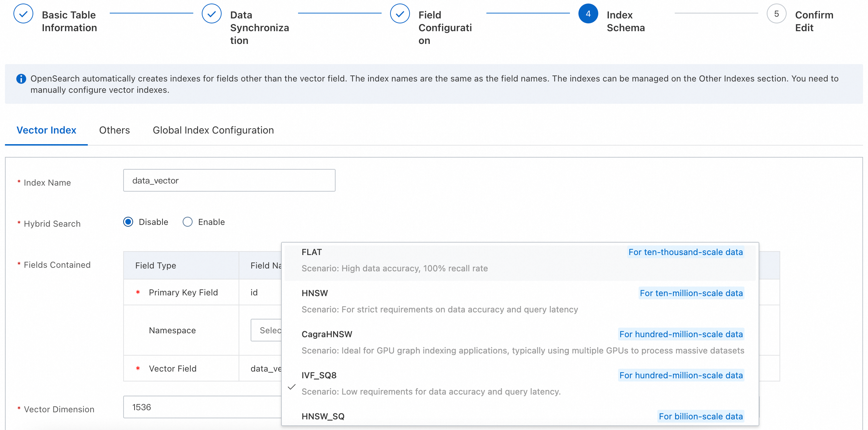The image size is (868, 430).
Task: Switch to the Vector Index tab
Action: point(46,130)
